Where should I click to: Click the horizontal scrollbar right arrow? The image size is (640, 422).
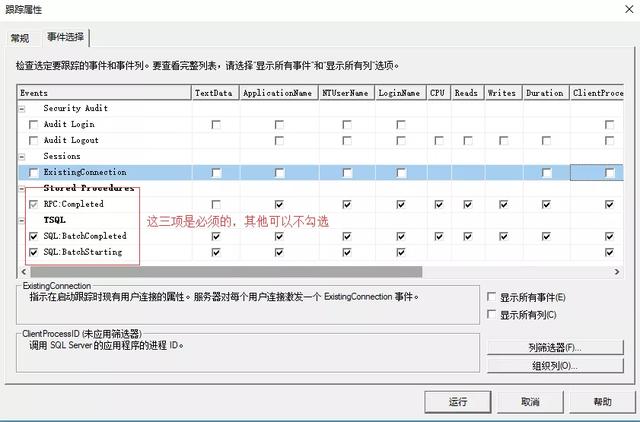pyautogui.click(x=617, y=271)
